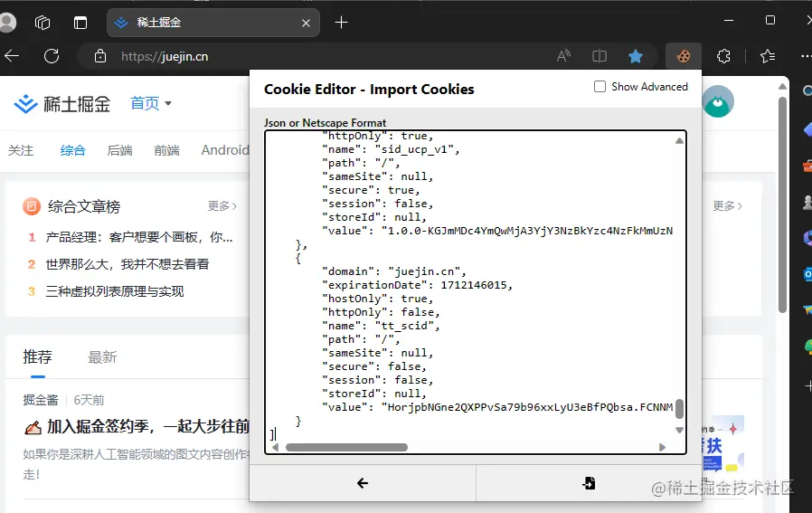Screen dimensions: 812x513
Task: Click the page vertical scrollbar thumb
Action: (782, 204)
